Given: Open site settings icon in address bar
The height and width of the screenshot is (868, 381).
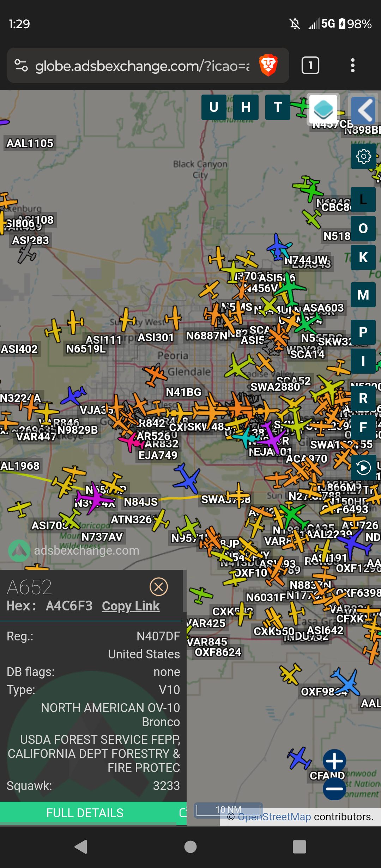Looking at the screenshot, I should pyautogui.click(x=21, y=65).
